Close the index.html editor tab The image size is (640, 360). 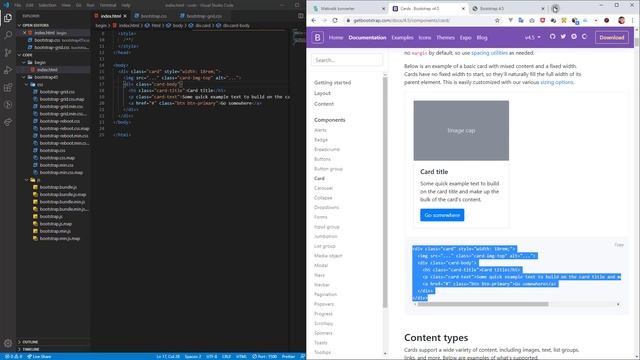click(125, 16)
